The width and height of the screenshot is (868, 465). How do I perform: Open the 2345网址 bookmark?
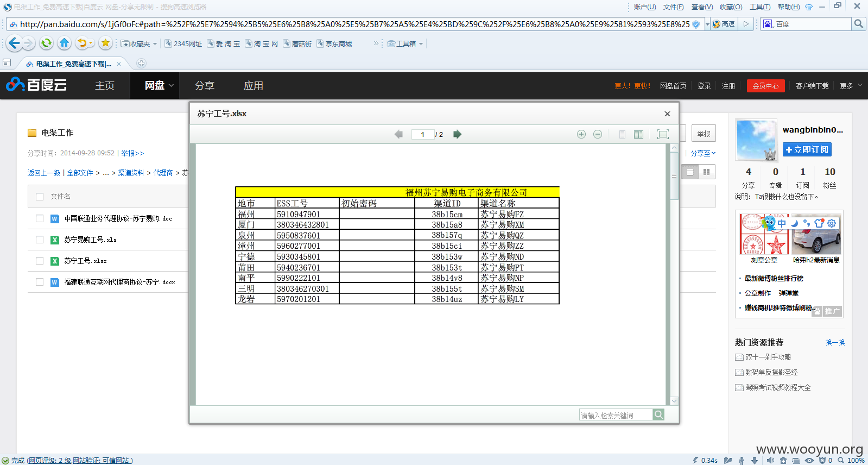pyautogui.click(x=183, y=43)
